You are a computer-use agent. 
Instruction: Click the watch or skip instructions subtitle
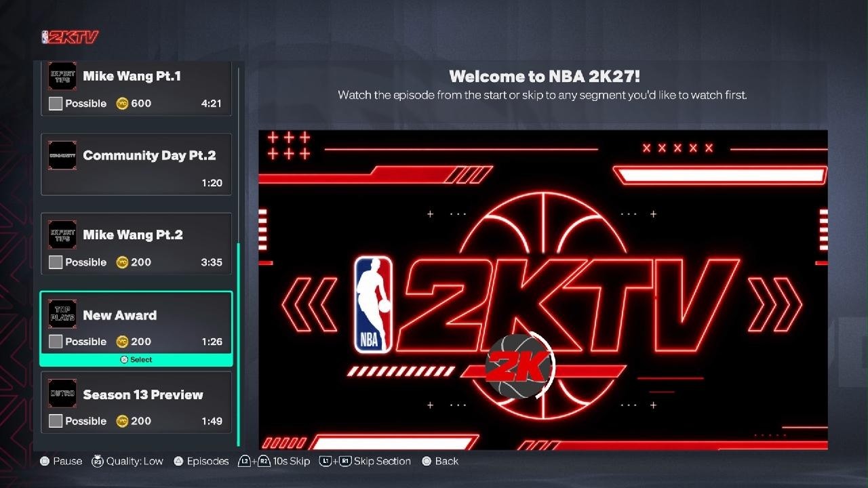542,95
